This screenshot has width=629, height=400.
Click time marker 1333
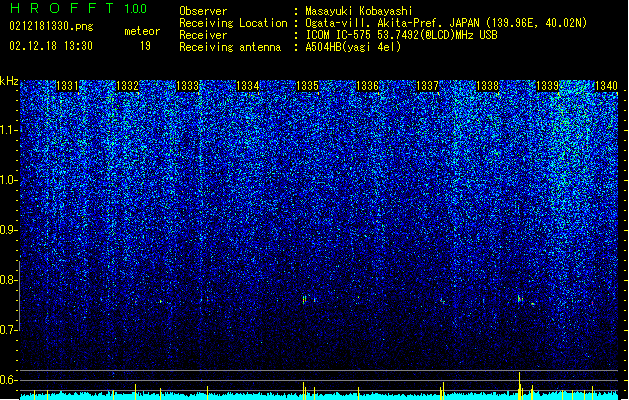coord(187,86)
